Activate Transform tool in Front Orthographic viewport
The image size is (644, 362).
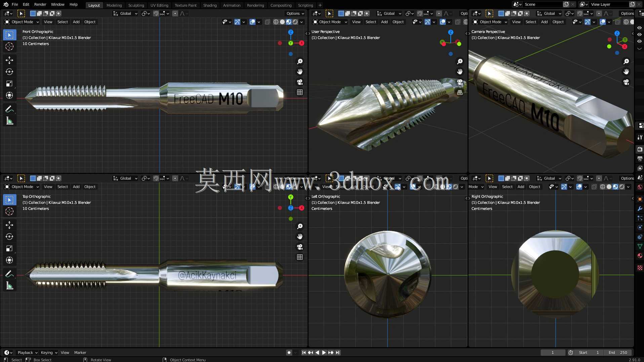pos(9,95)
